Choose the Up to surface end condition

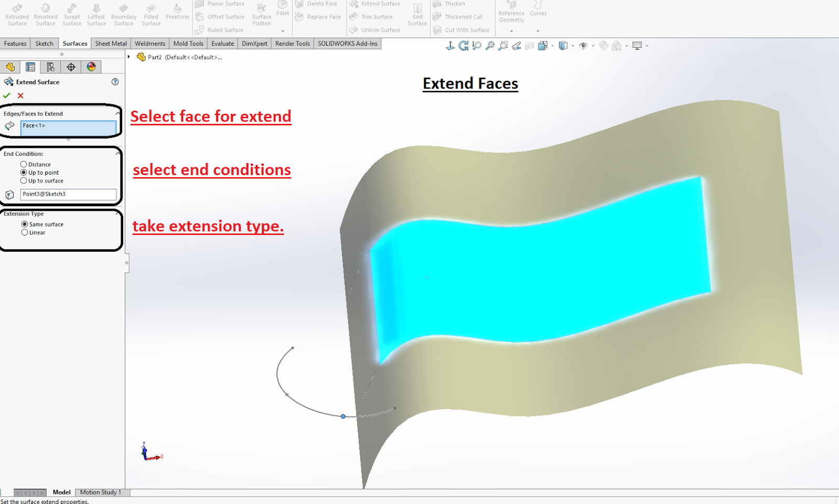click(x=24, y=180)
